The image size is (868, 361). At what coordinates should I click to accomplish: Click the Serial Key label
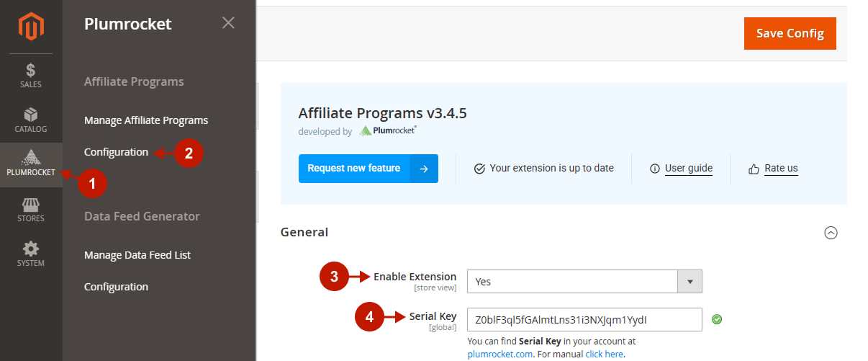click(x=433, y=316)
